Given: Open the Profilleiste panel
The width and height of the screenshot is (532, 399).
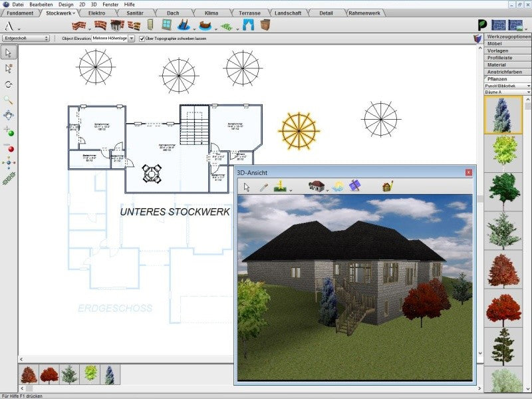Looking at the screenshot, I should tap(507, 58).
